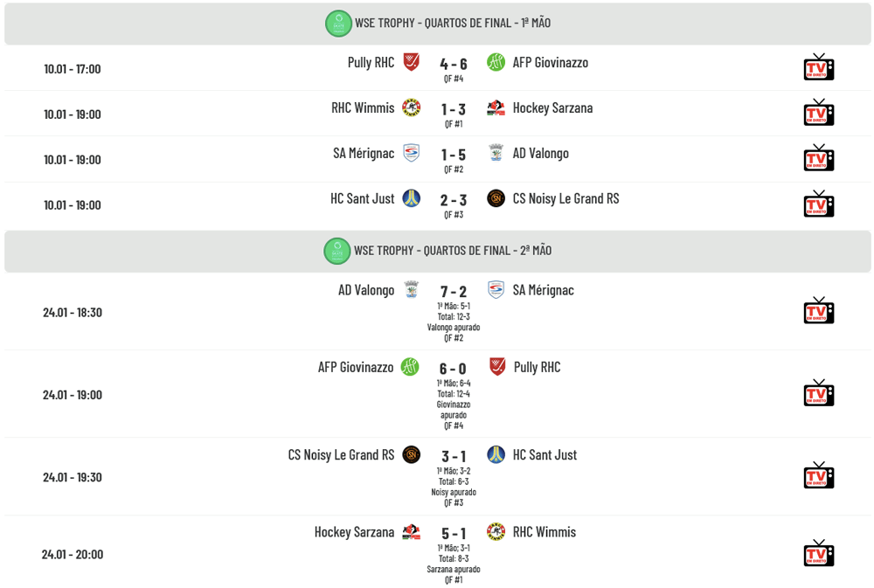Click TV icon on SA Mérignac 1-5 row
Viewport: 874px width, 588px height.
pyautogui.click(x=818, y=158)
